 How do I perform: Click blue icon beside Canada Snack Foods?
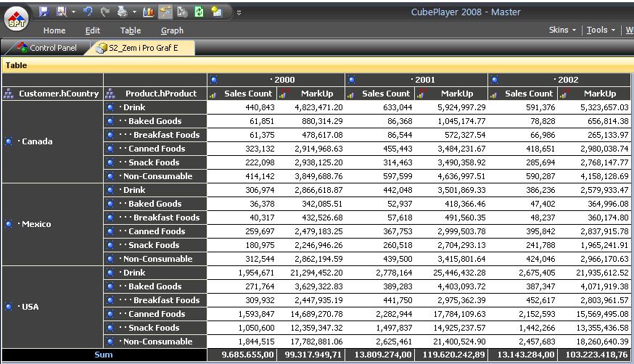110,162
